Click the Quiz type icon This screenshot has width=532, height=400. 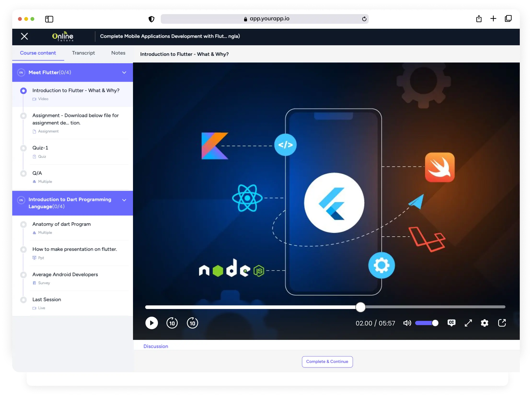click(x=34, y=156)
